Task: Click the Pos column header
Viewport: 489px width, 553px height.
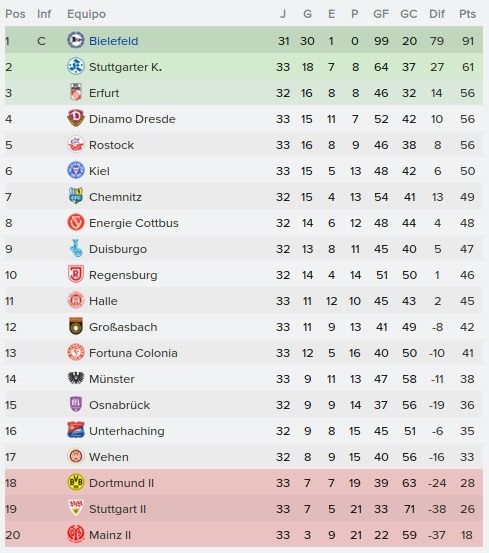Action: tap(15, 14)
